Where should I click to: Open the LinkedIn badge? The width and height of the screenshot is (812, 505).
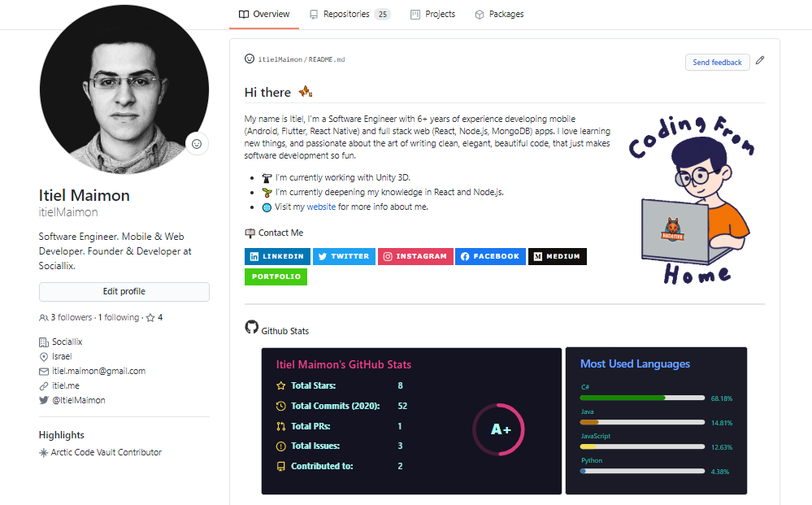pyautogui.click(x=277, y=256)
